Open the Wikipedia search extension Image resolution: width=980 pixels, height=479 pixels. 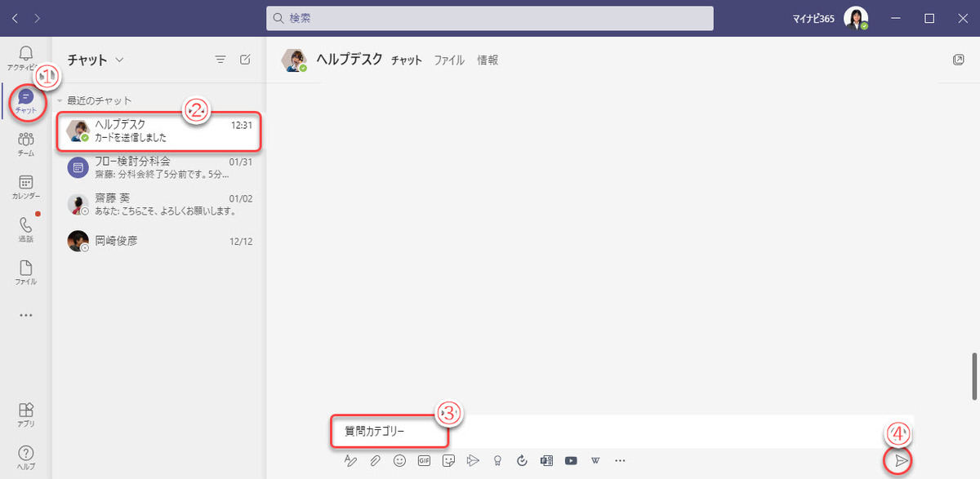point(595,460)
